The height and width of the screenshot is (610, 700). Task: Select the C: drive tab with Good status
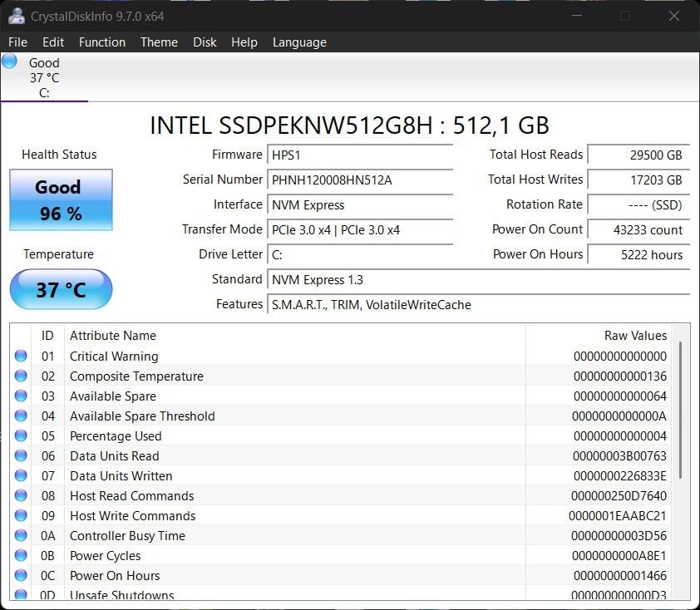[x=44, y=77]
